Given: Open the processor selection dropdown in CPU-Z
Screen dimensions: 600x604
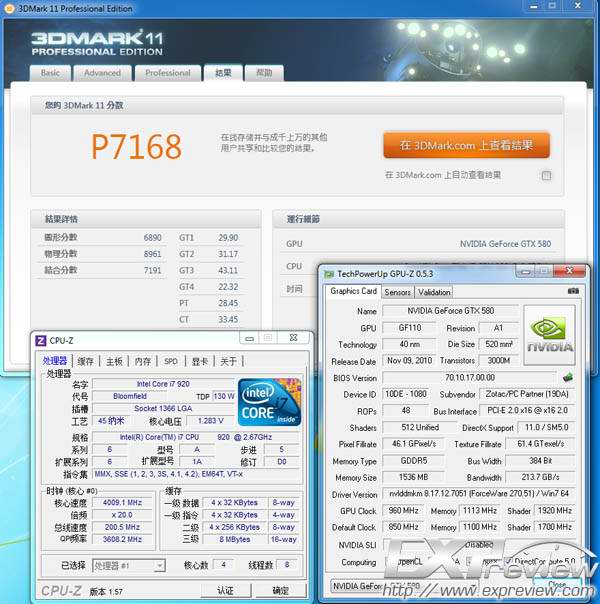Looking at the screenshot, I should click(128, 566).
